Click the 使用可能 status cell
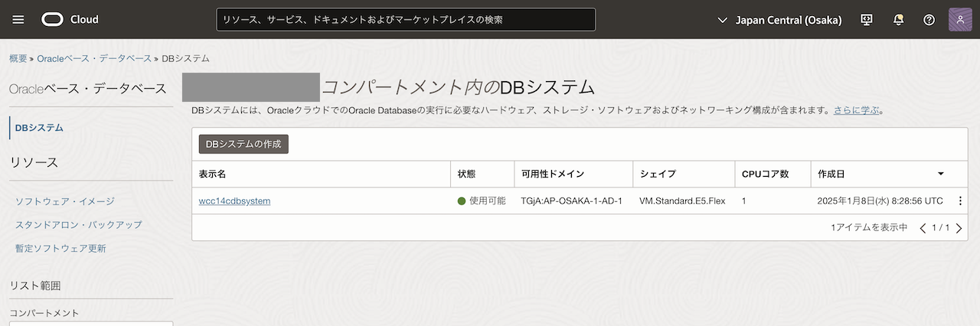This screenshot has width=980, height=326. (x=482, y=201)
